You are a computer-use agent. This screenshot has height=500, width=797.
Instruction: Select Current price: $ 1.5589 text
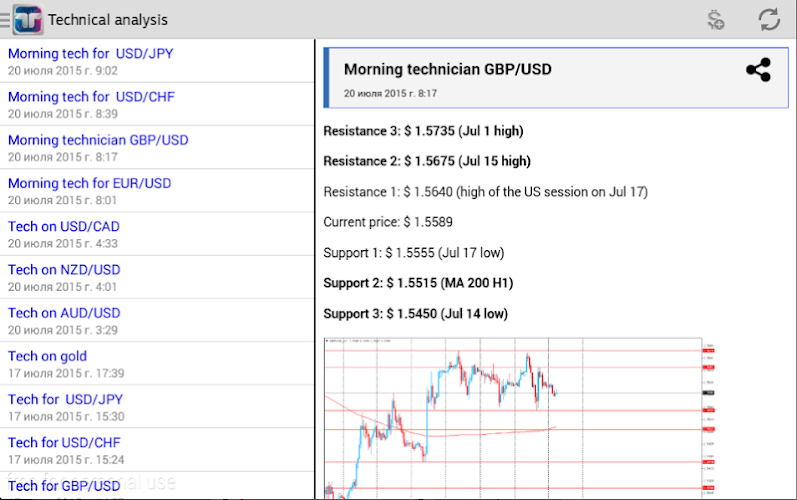[x=388, y=222]
